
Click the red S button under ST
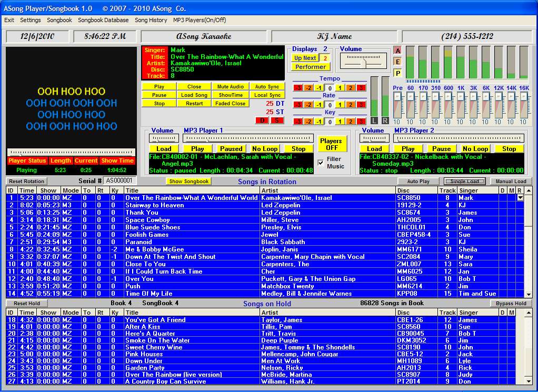click(277, 120)
